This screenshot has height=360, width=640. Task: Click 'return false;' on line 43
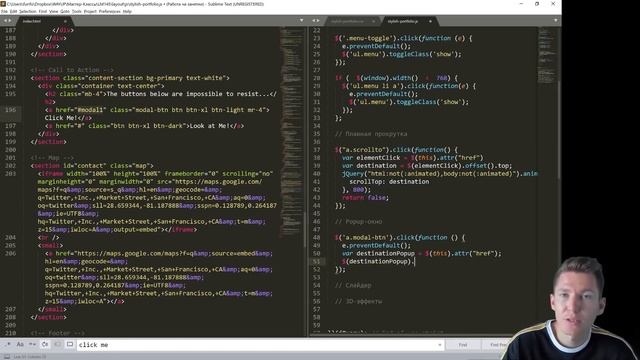[x=366, y=198]
